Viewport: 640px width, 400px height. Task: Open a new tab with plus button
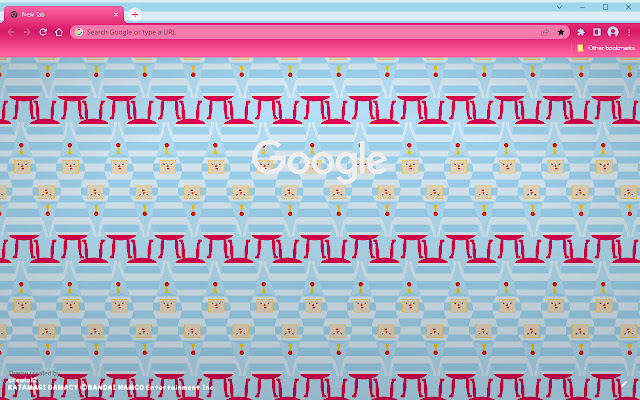(x=135, y=15)
